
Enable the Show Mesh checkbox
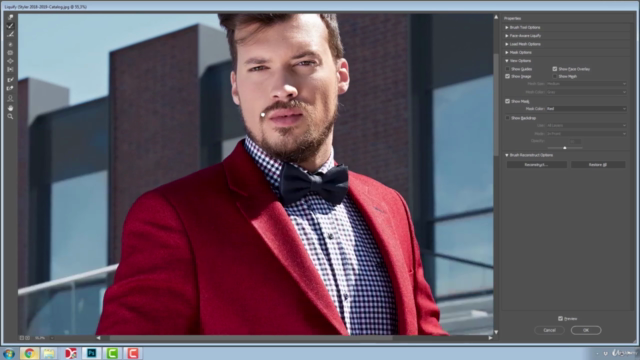click(555, 76)
